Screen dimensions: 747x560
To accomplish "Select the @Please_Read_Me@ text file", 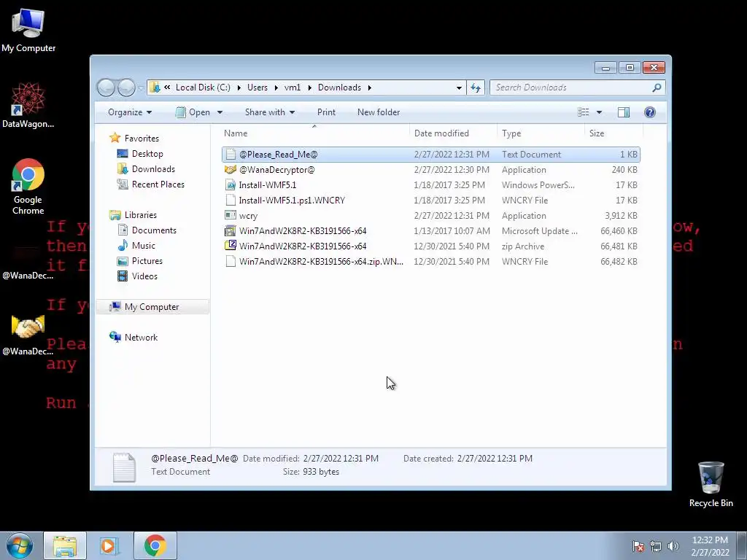I will click(x=430, y=155).
